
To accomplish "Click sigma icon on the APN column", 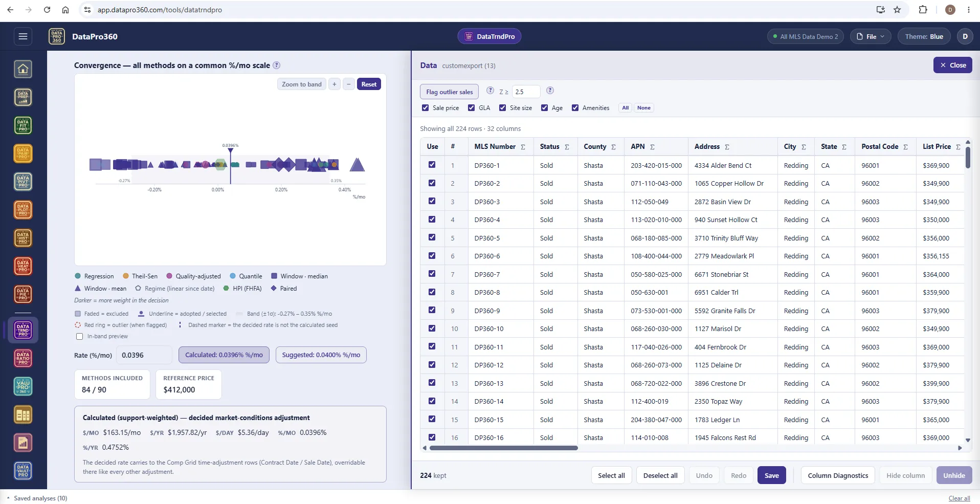I will (652, 147).
